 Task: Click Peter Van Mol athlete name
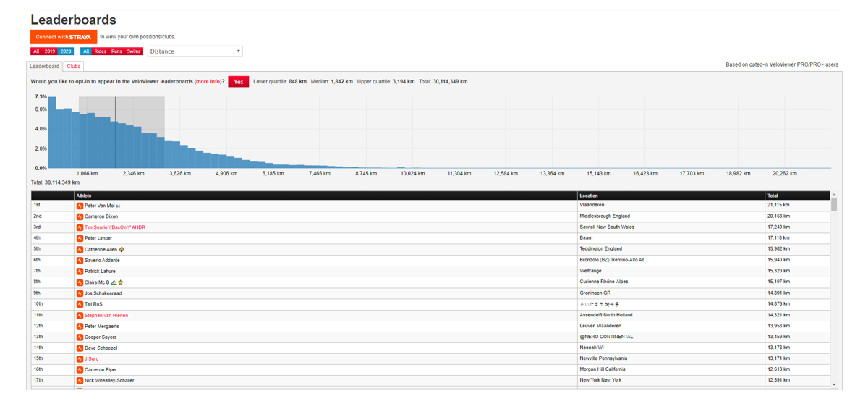(100, 206)
